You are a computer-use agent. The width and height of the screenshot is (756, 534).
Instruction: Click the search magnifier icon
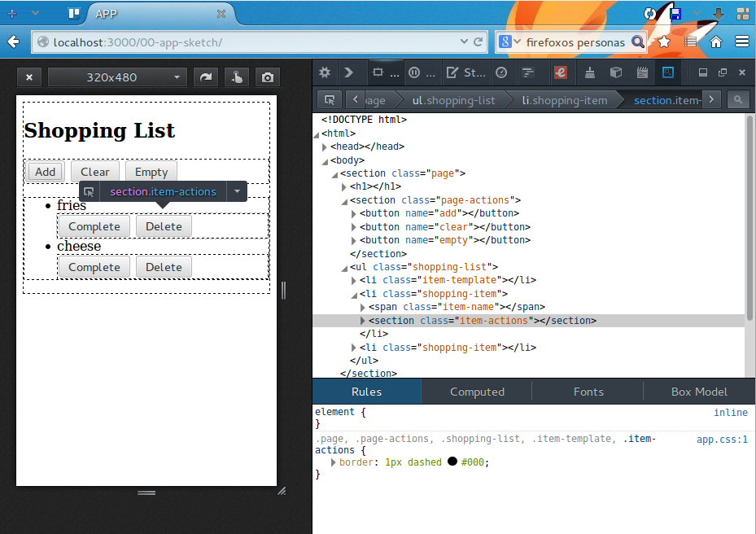[x=637, y=42]
